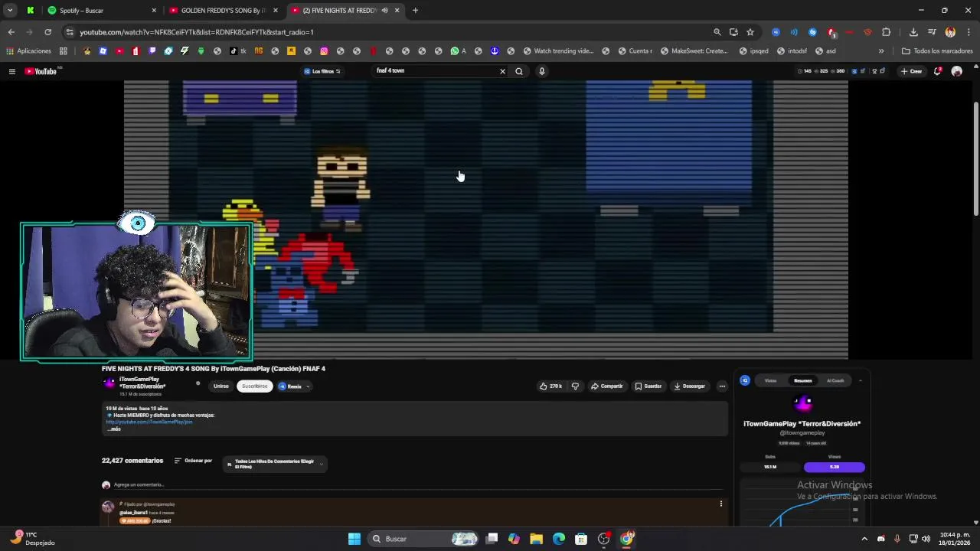Image resolution: width=980 pixels, height=551 pixels.
Task: Click the YouTube search magnifier button
Action: [519, 71]
